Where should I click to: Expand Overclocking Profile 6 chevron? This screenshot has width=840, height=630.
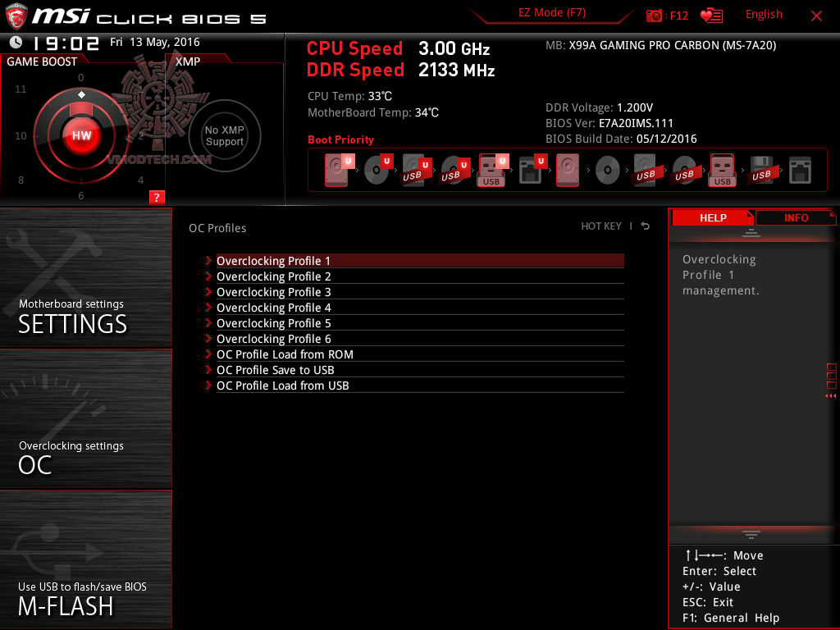[x=209, y=339]
